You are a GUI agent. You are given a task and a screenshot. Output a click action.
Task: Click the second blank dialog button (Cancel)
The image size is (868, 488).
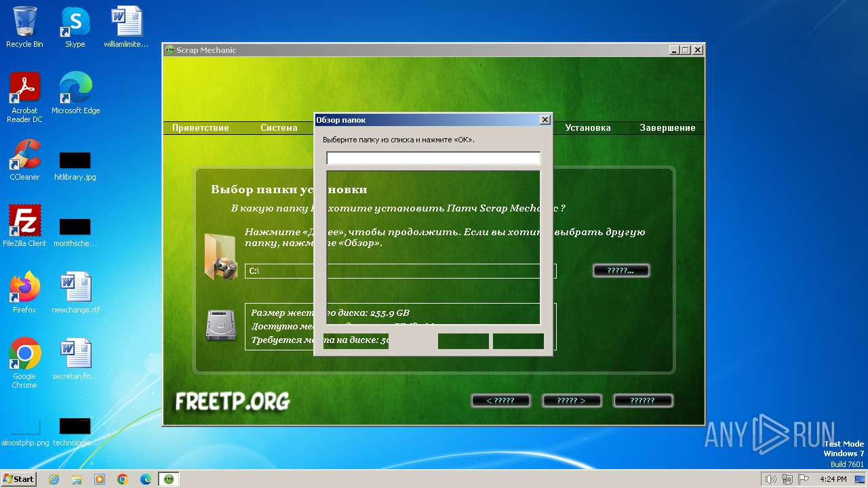tap(518, 341)
